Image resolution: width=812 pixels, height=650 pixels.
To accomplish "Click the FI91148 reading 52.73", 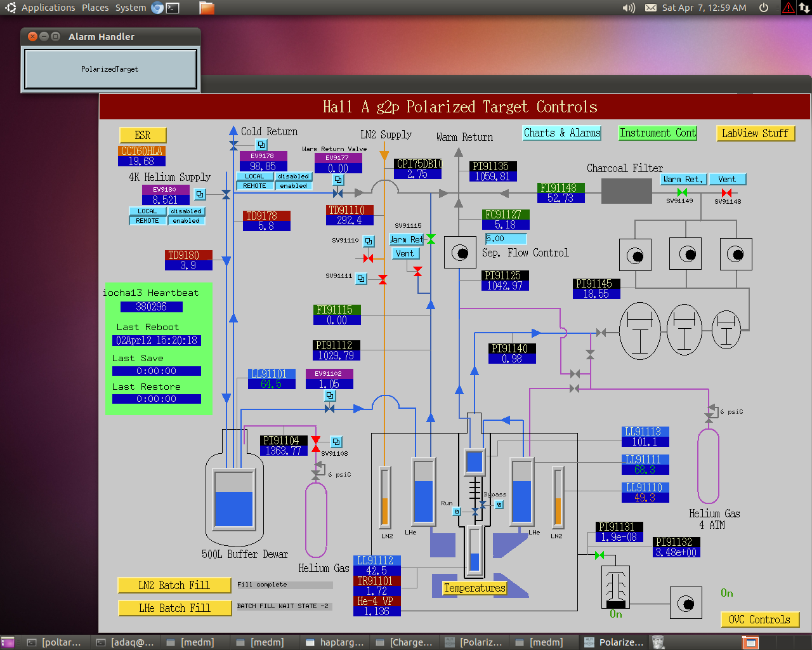I will 561,198.
